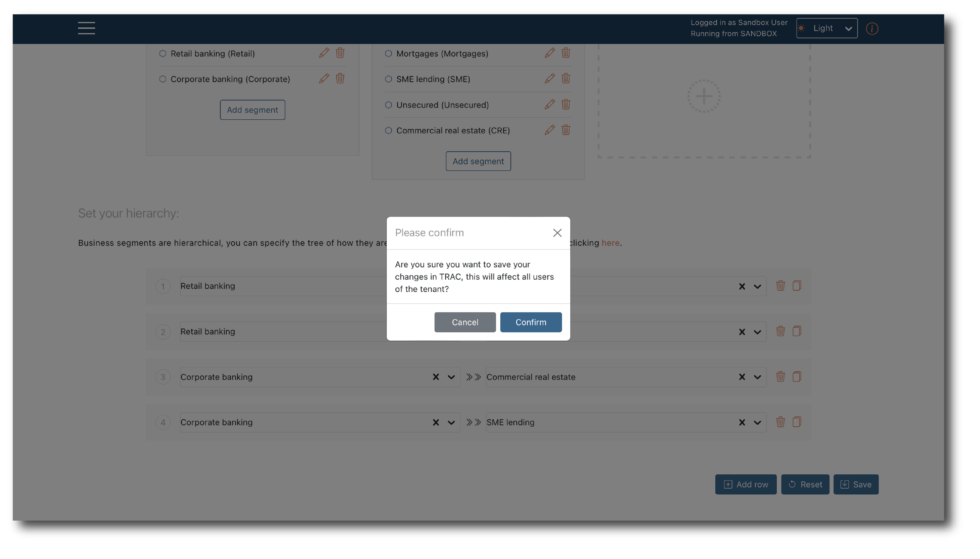Delete hierarchy row 3 with trash icon
Image resolution: width=980 pixels, height=559 pixels.
[780, 377]
